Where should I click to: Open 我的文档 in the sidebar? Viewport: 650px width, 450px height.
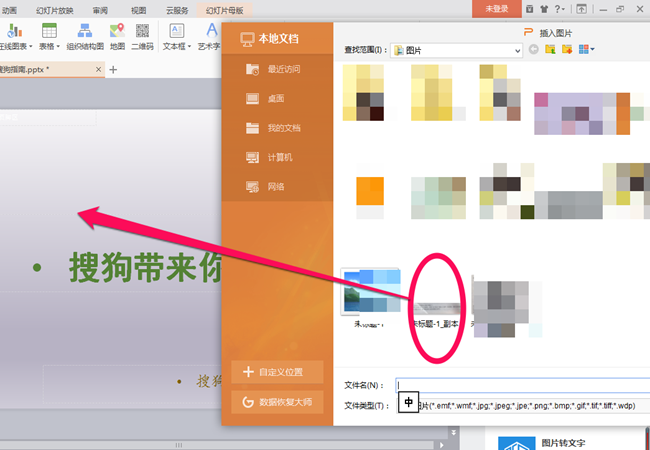(277, 128)
